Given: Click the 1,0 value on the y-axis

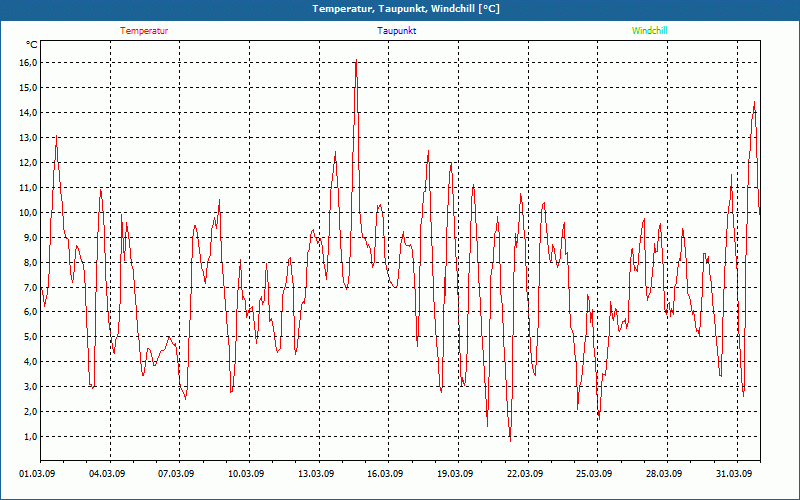Looking at the screenshot, I should point(31,437).
